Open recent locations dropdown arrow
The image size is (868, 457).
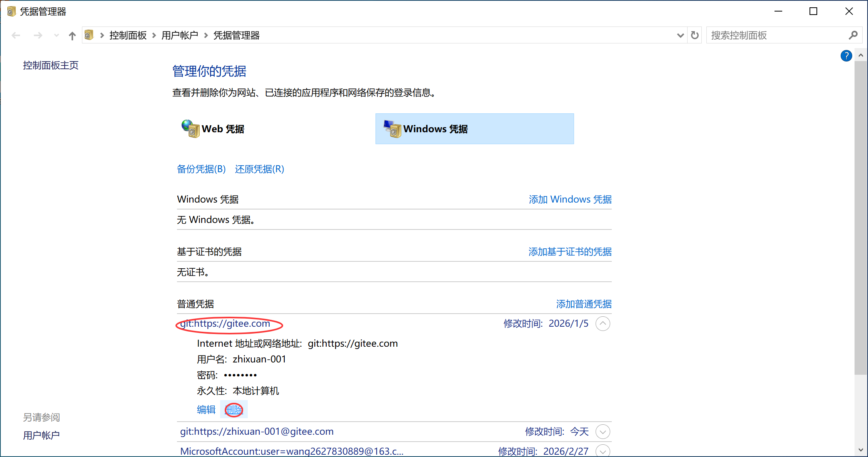pyautogui.click(x=57, y=36)
